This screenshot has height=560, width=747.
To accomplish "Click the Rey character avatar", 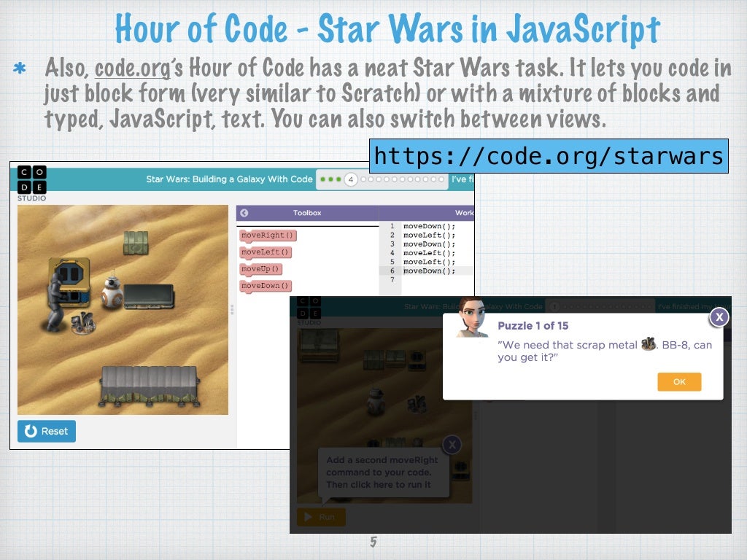I will [x=472, y=317].
